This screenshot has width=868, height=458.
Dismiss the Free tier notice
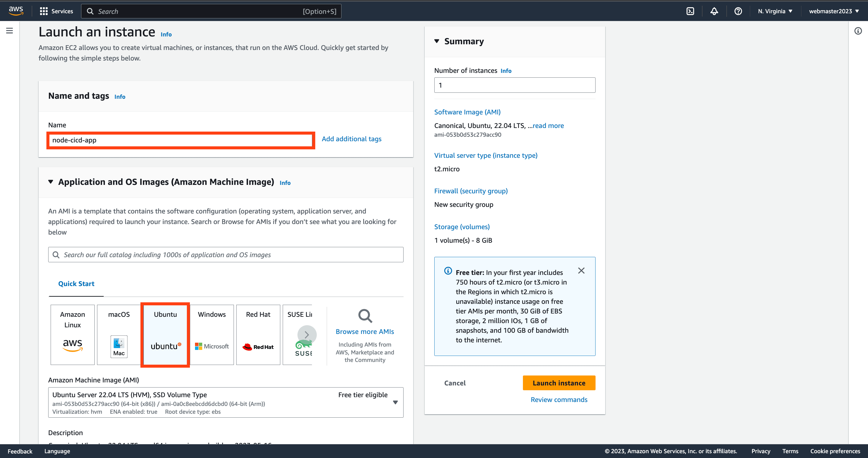point(581,270)
